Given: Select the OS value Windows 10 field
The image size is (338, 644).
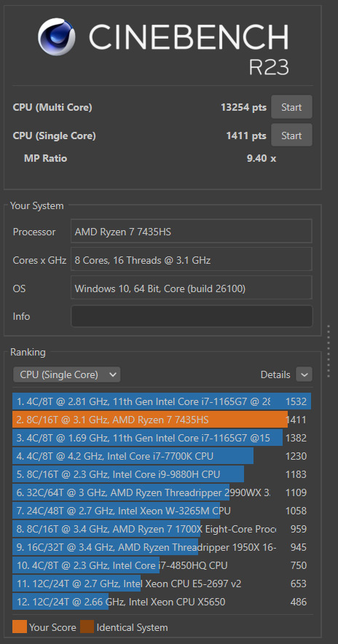Looking at the screenshot, I should click(192, 288).
